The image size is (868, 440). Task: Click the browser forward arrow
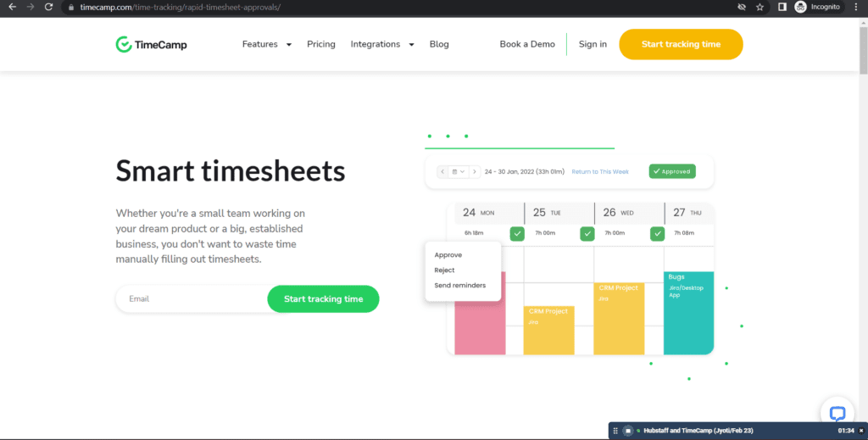pos(31,7)
